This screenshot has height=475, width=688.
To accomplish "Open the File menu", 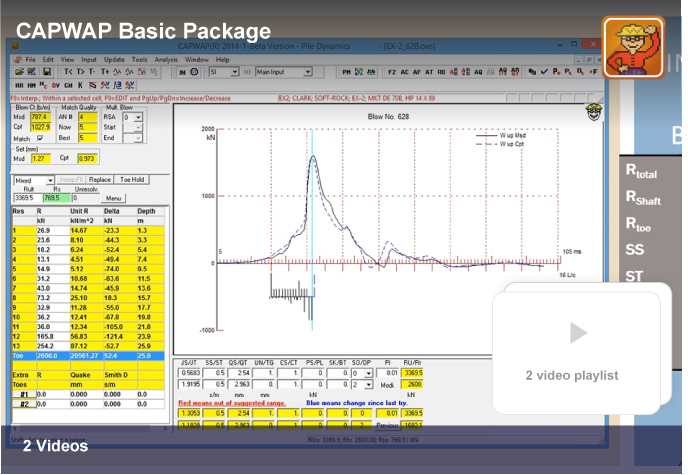I will pos(30,60).
